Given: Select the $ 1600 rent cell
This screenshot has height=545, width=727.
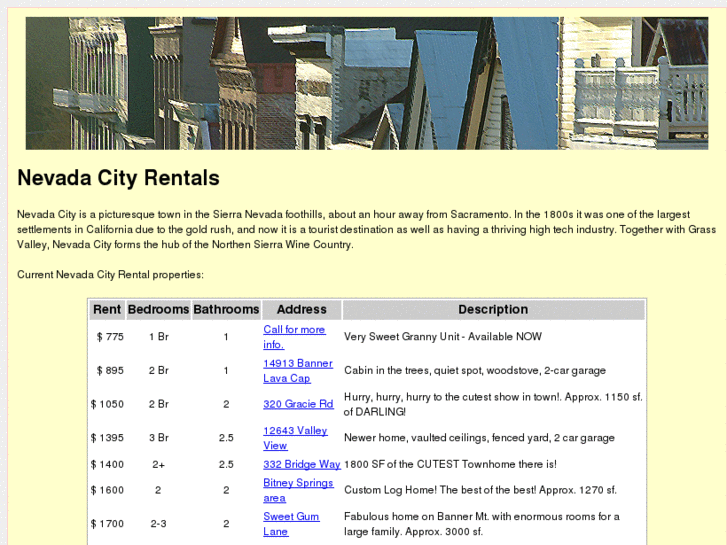Looking at the screenshot, I should tap(107, 490).
